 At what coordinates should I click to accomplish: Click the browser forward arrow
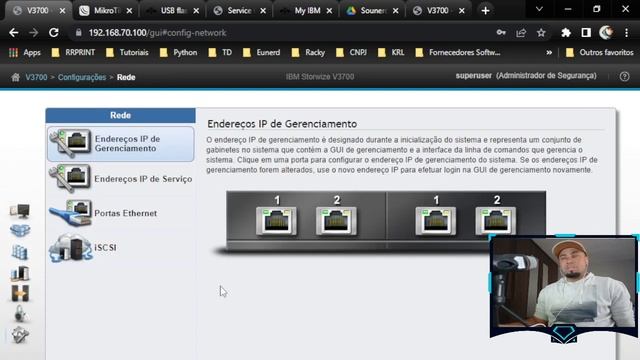(x=33, y=33)
